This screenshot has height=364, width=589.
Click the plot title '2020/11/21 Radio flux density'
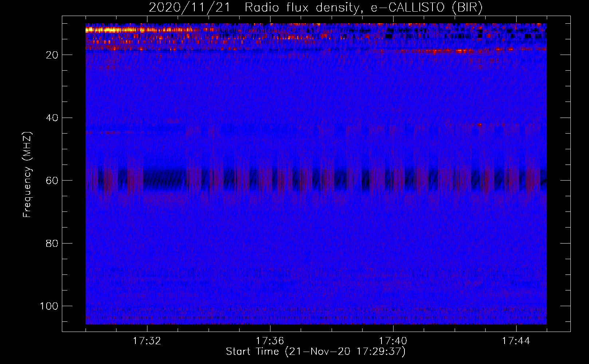click(x=315, y=8)
